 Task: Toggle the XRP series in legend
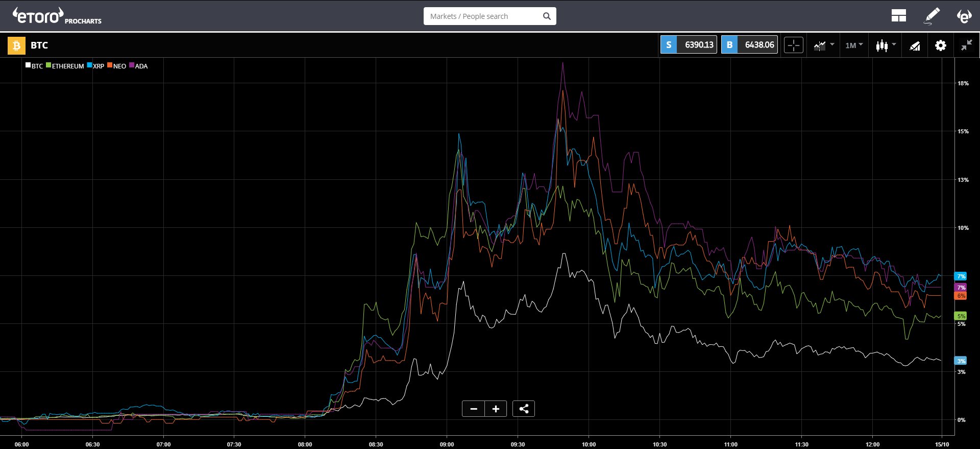tap(95, 66)
